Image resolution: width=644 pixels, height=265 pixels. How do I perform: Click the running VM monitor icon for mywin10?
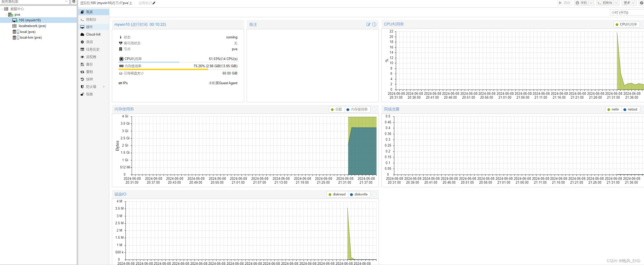pyautogui.click(x=15, y=20)
